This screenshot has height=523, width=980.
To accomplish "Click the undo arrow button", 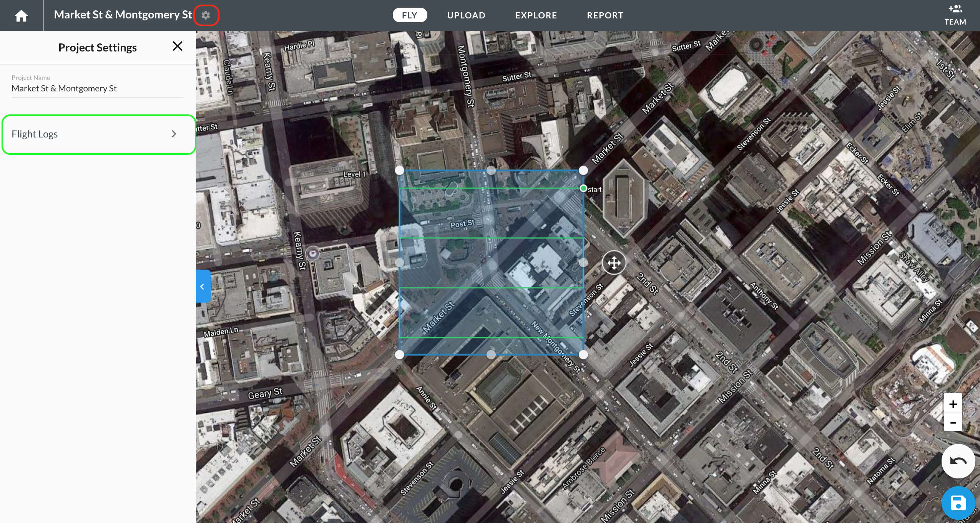I will click(x=958, y=461).
